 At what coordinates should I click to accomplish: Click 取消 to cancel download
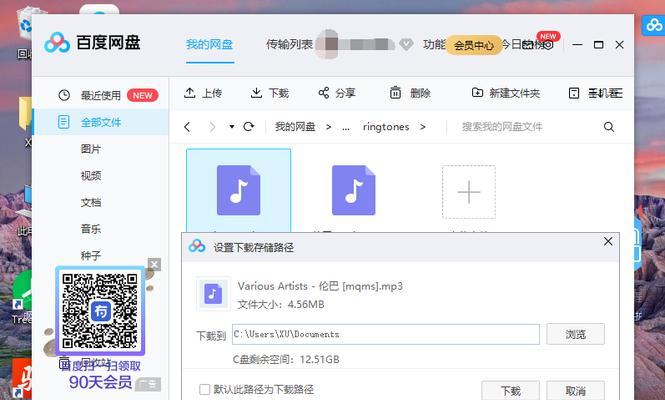(x=576, y=391)
